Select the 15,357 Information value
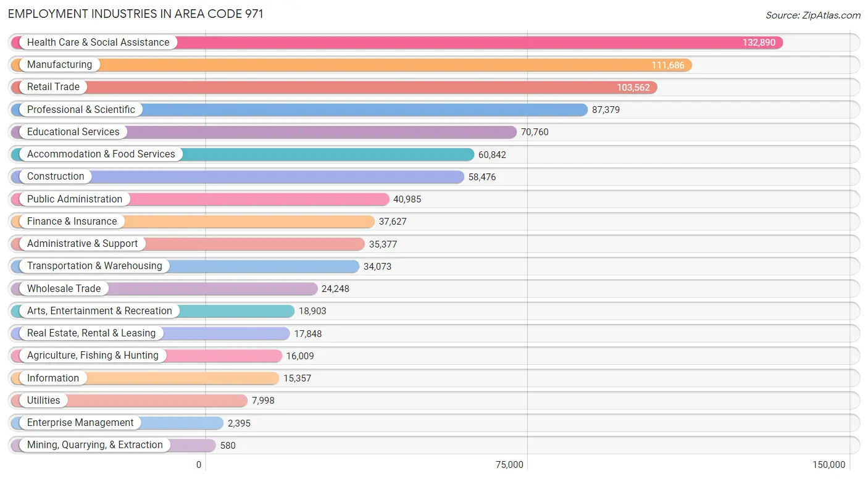868x479 pixels. click(x=297, y=378)
